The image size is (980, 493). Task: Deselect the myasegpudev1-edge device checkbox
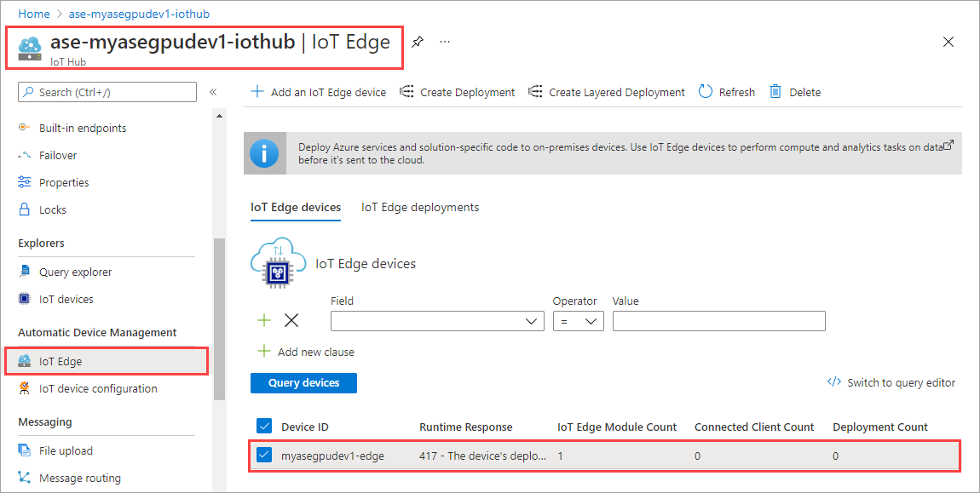pyautogui.click(x=264, y=455)
